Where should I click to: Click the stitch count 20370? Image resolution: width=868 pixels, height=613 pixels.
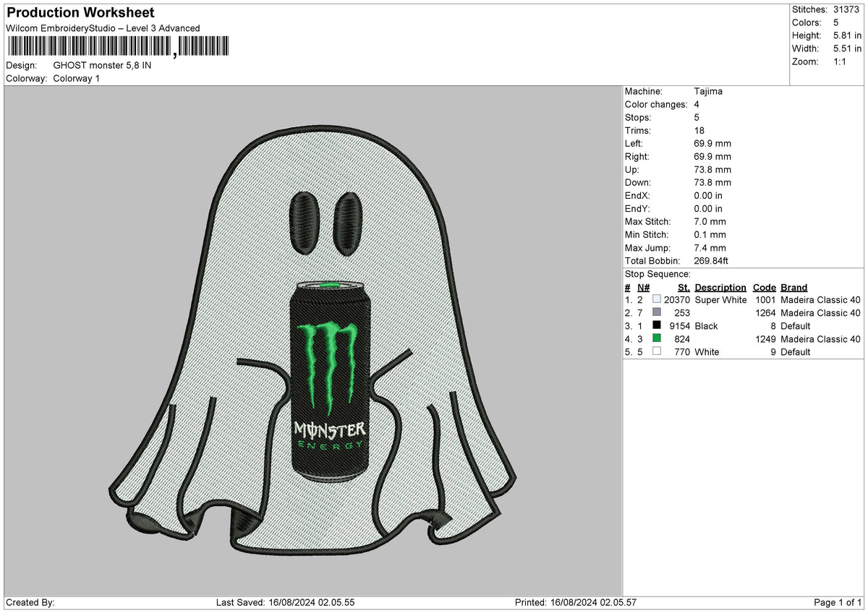click(x=676, y=300)
